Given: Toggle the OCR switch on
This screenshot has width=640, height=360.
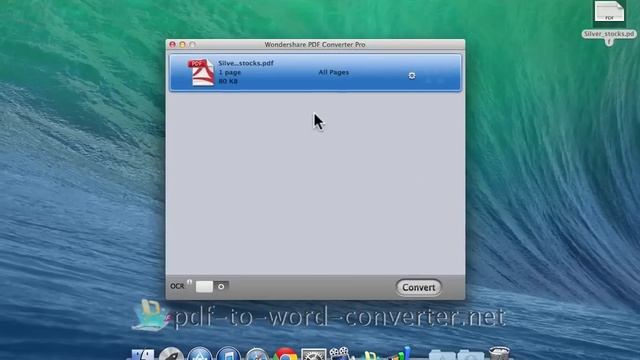Looking at the screenshot, I should [212, 287].
